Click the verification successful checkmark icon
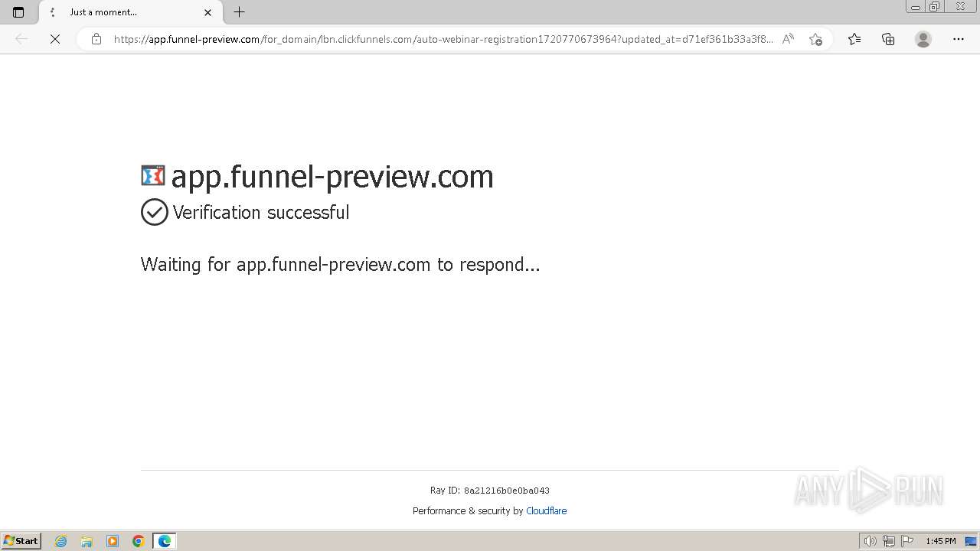 (155, 212)
